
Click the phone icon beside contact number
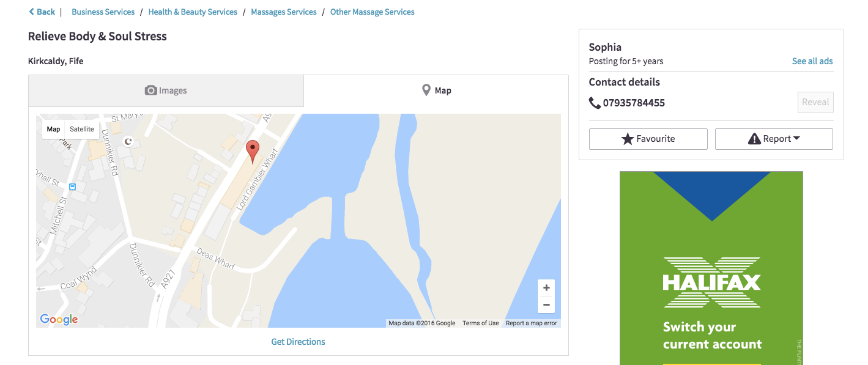coord(595,103)
